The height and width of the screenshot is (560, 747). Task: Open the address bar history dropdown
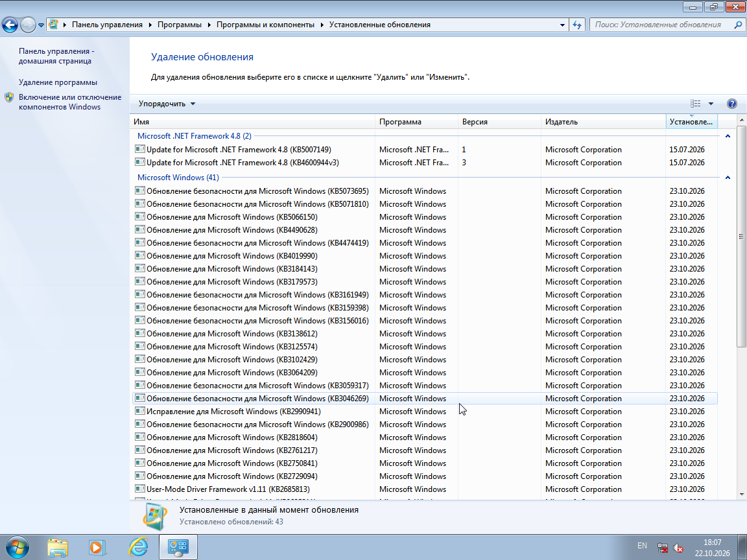[562, 25]
